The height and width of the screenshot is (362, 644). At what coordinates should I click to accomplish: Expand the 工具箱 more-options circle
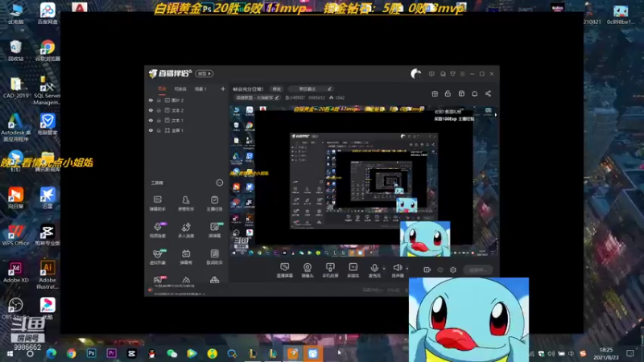pos(220,183)
